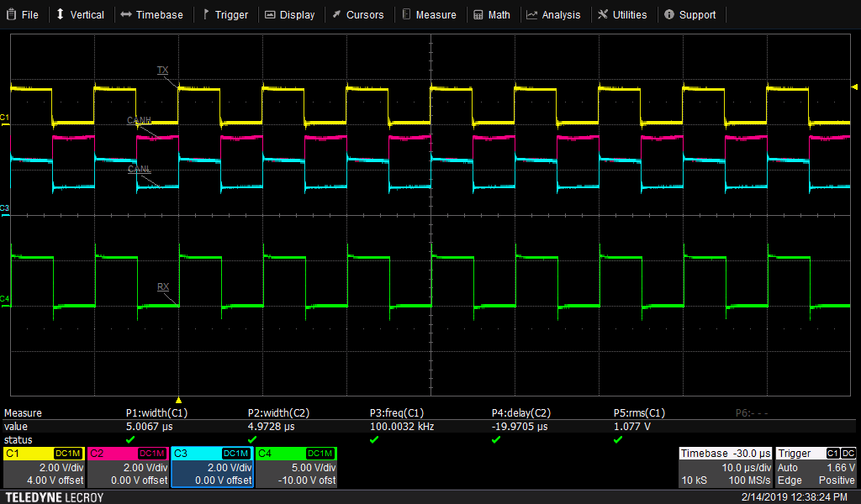Click the Vertical arrows icon

(61, 14)
